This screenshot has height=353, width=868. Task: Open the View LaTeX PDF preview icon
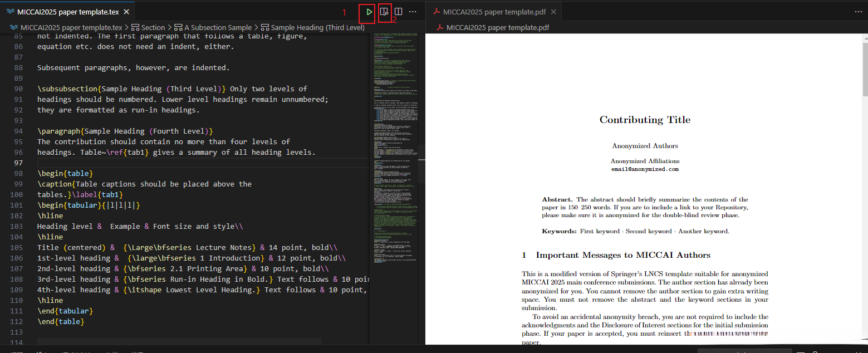pos(384,12)
